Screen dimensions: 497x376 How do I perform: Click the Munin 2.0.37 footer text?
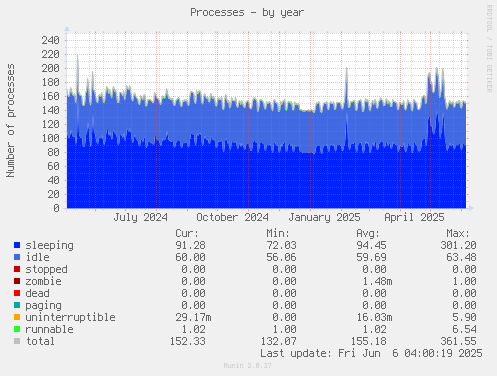pos(247,366)
